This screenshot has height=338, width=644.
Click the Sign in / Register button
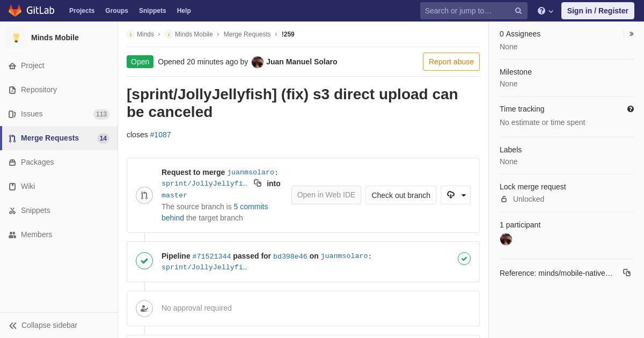598,11
